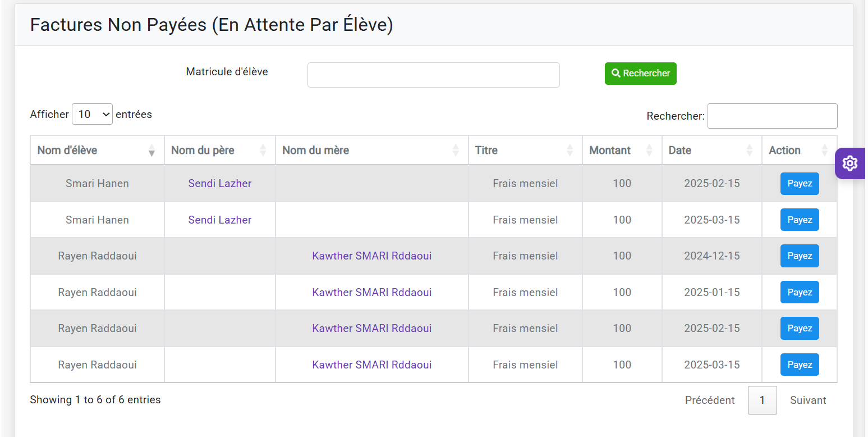Viewport: 868px width, 437px height.
Task: Open the Afficher entries count dropdown
Action: [92, 114]
